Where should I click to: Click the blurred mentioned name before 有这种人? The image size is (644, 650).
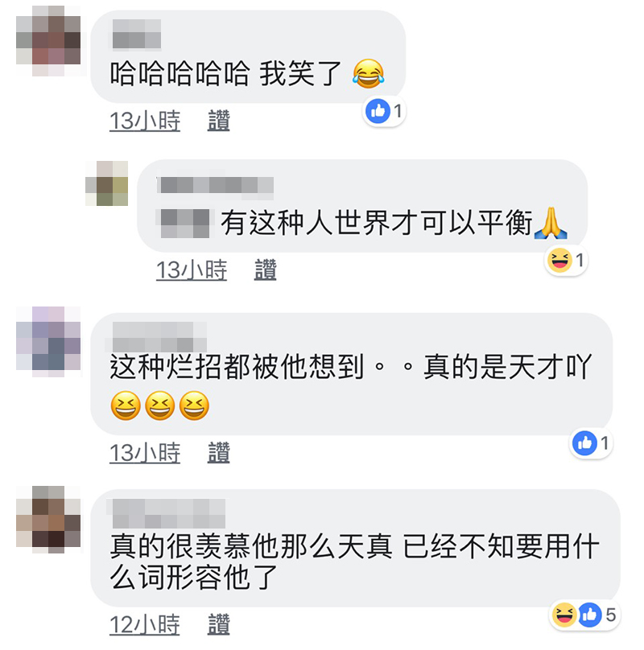pyautogui.click(x=185, y=223)
